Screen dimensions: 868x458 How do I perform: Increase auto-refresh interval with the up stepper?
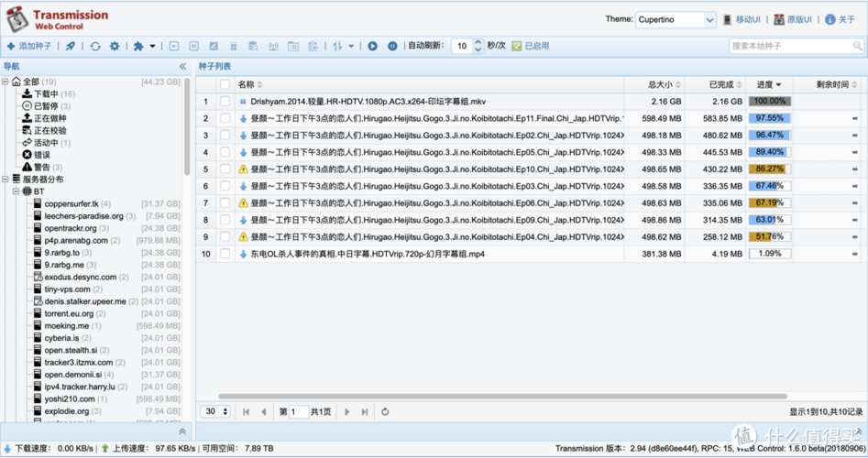click(x=478, y=42)
